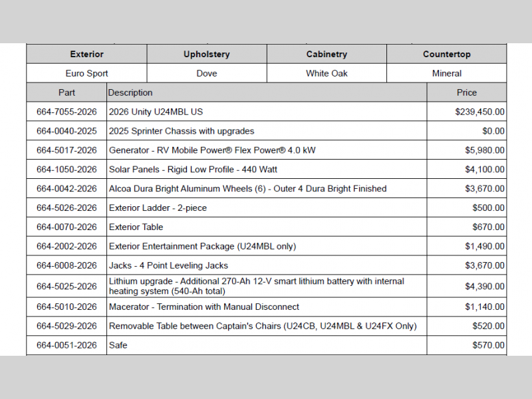Viewport: 532px width, 399px height.
Task: Click the Generator RV Mobile Power description
Action: coord(212,150)
